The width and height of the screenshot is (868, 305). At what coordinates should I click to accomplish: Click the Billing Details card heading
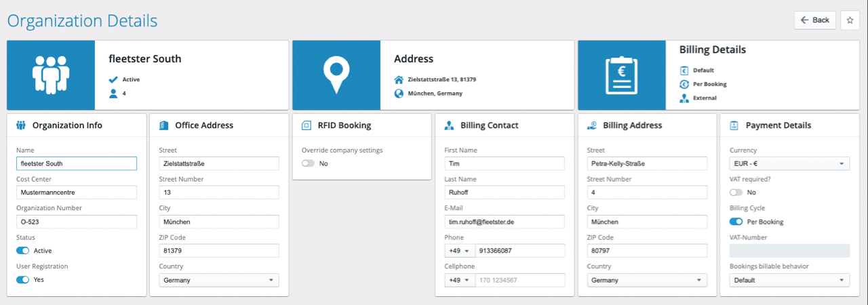pyautogui.click(x=713, y=49)
